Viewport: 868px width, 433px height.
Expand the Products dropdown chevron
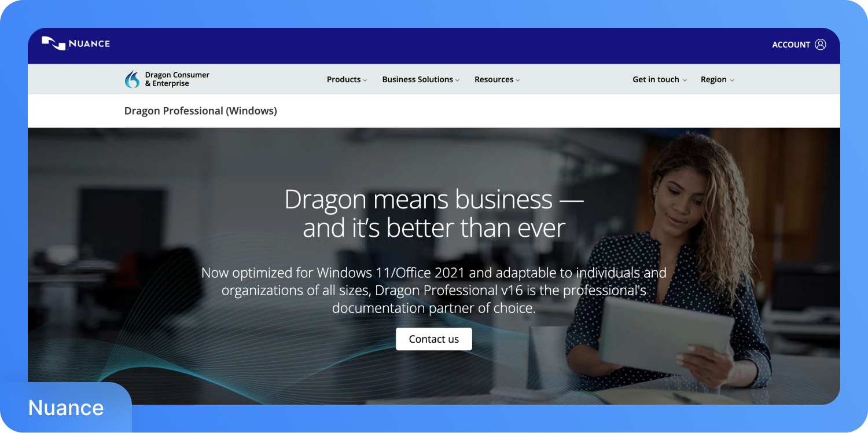(365, 80)
